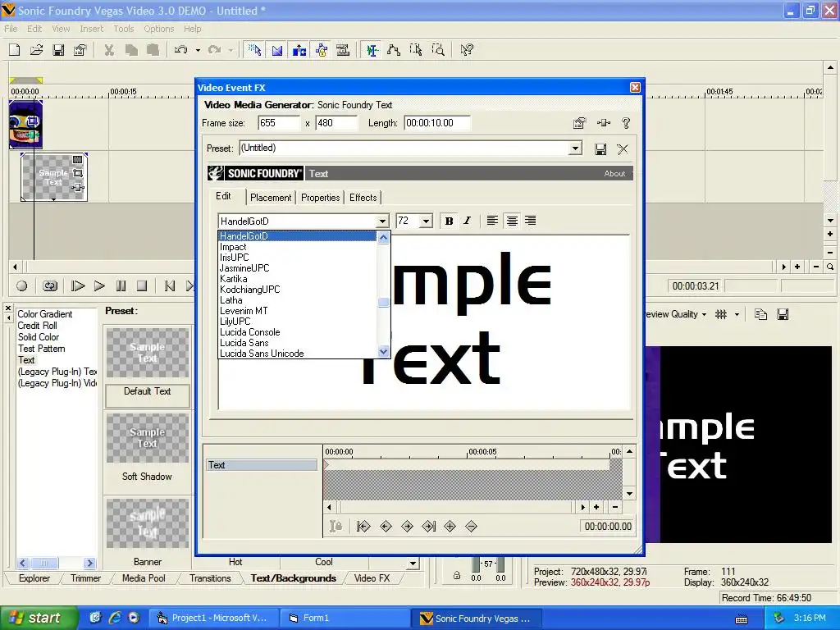
Task: Click the Stop transport button
Action: click(x=142, y=286)
